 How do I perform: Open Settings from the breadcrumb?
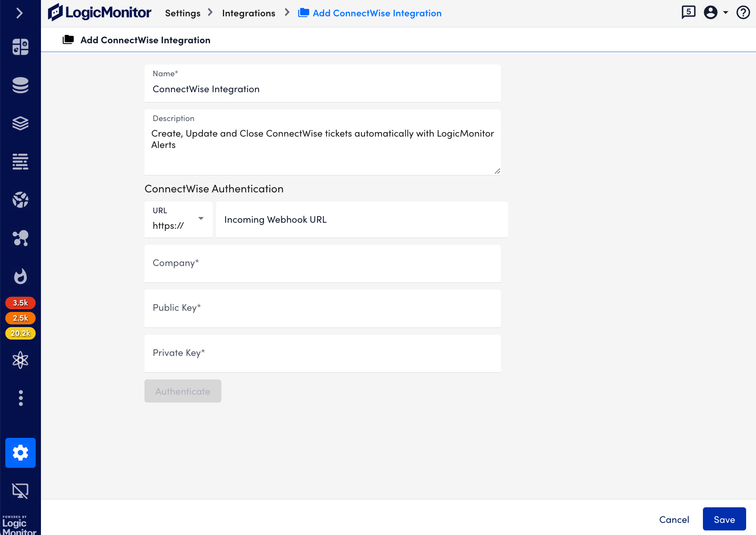(182, 13)
